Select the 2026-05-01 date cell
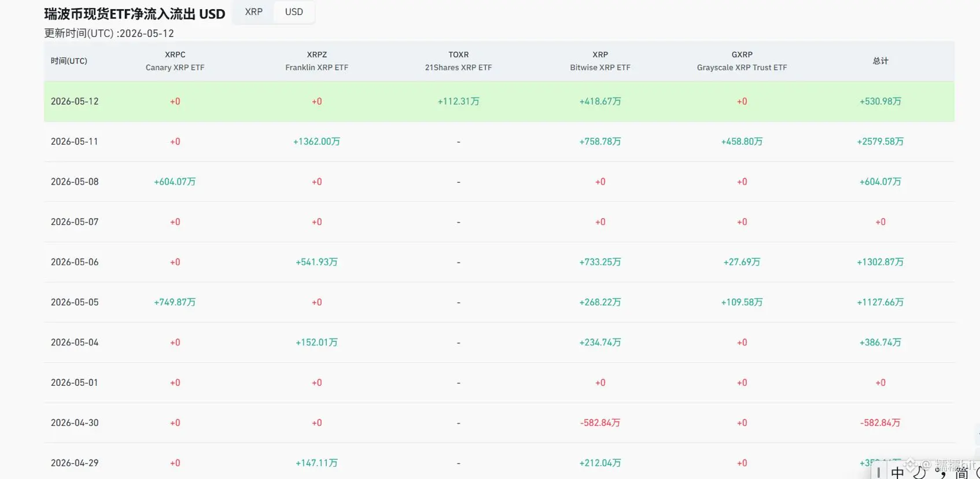The width and height of the screenshot is (980, 479). point(75,382)
